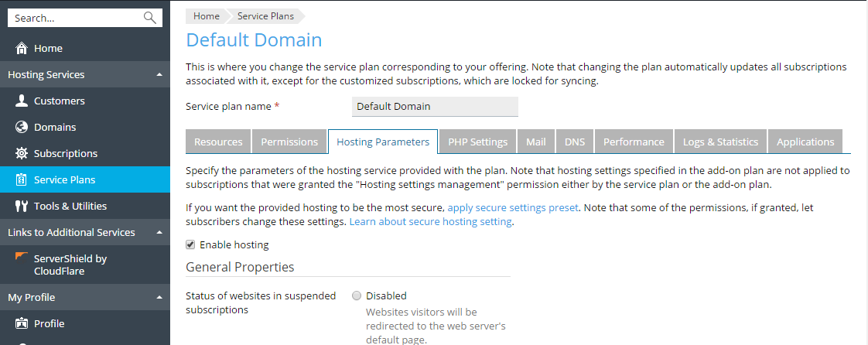Click the apply secure settings preset link

514,208
